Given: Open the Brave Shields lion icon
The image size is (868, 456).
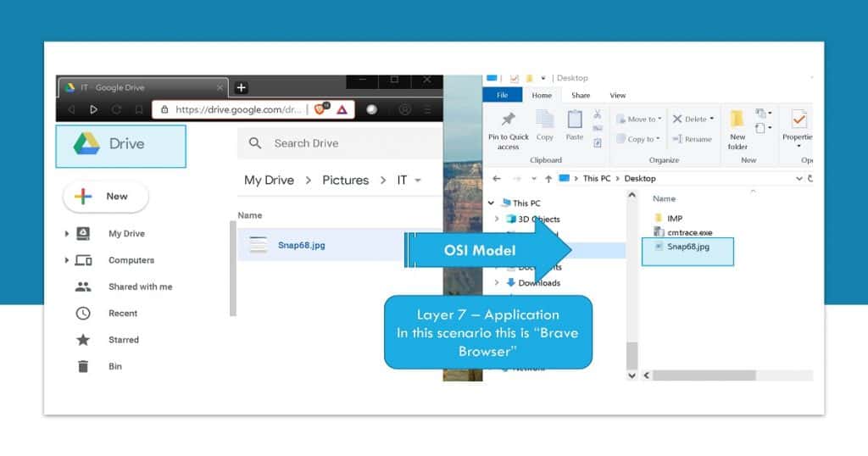Looking at the screenshot, I should click(321, 108).
